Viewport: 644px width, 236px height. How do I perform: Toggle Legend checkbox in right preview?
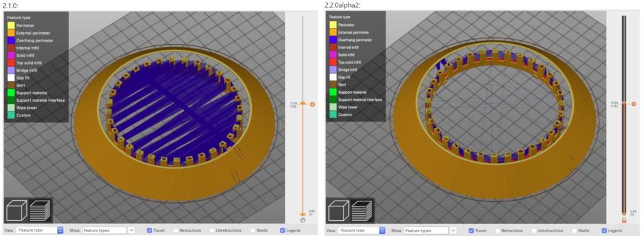click(604, 231)
